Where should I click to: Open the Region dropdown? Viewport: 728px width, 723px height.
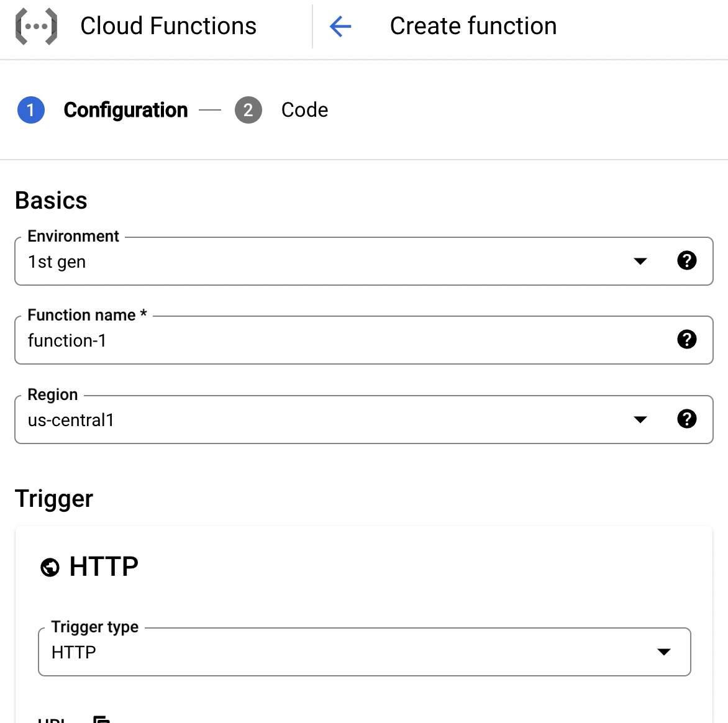click(x=640, y=419)
